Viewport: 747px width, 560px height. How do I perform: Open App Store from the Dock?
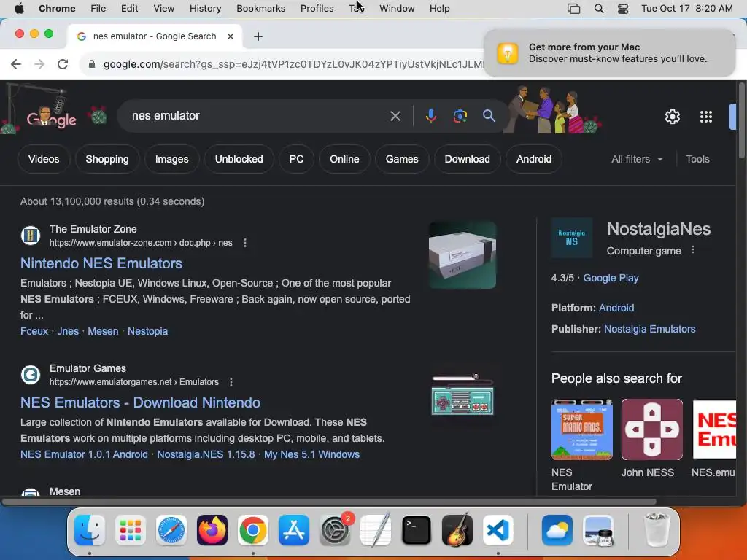point(294,530)
